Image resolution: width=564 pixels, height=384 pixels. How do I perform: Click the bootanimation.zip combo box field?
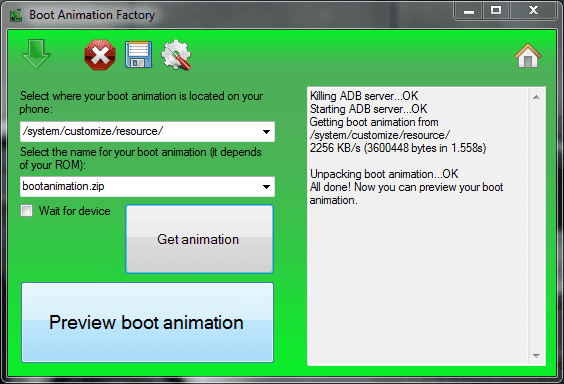[x=147, y=187]
